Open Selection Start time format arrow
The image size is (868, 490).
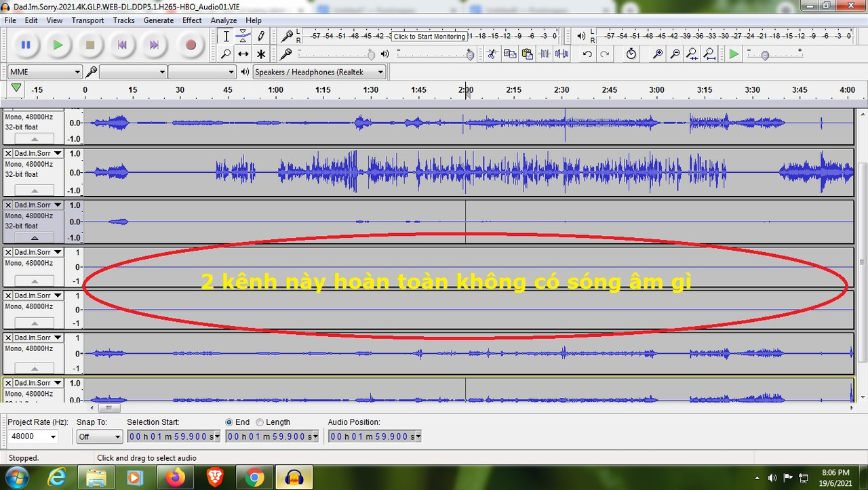218,436
